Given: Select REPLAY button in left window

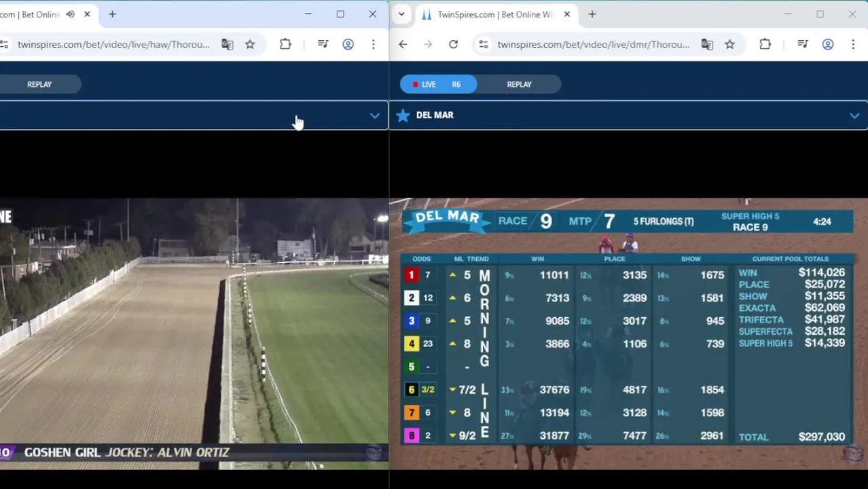Looking at the screenshot, I should (x=39, y=84).
